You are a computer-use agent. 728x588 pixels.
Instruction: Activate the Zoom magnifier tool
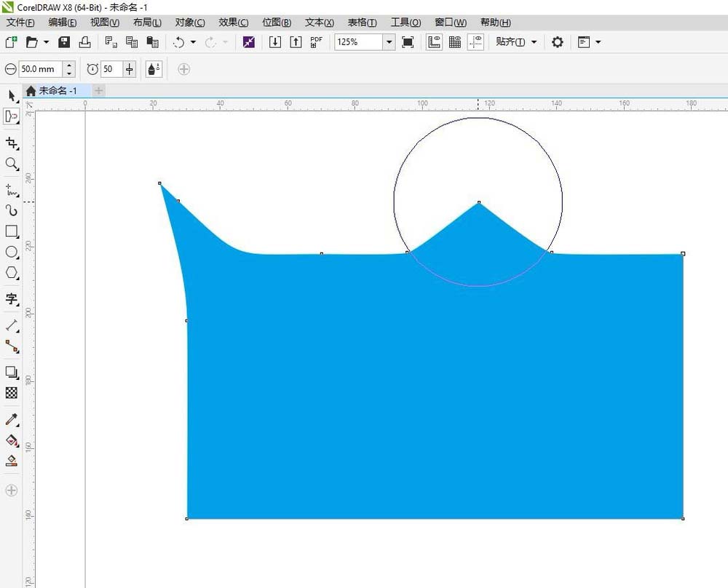tap(12, 164)
